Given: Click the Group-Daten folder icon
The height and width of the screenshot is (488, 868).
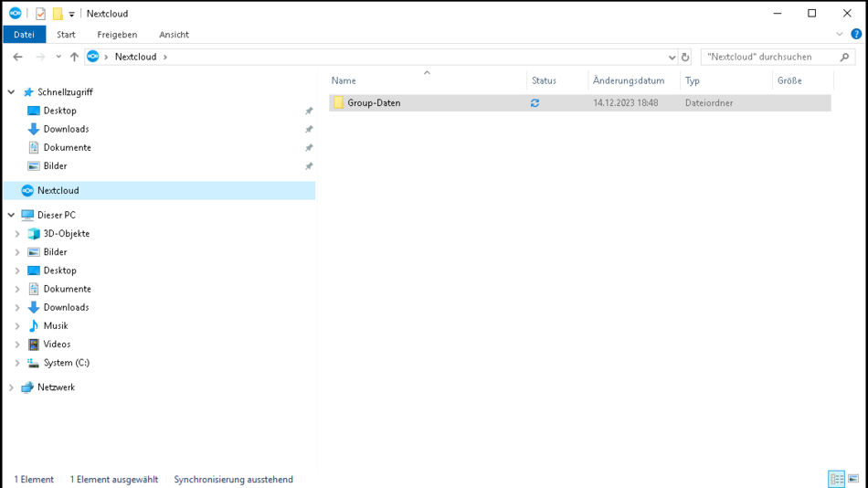Looking at the screenshot, I should [x=338, y=102].
